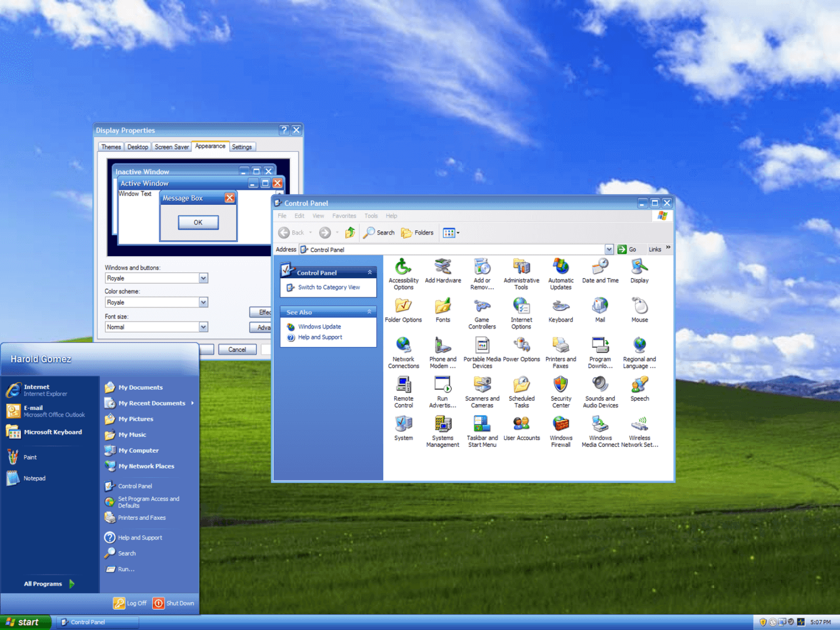Expand the See Also section header
The width and height of the screenshot is (840, 630).
pos(369,311)
